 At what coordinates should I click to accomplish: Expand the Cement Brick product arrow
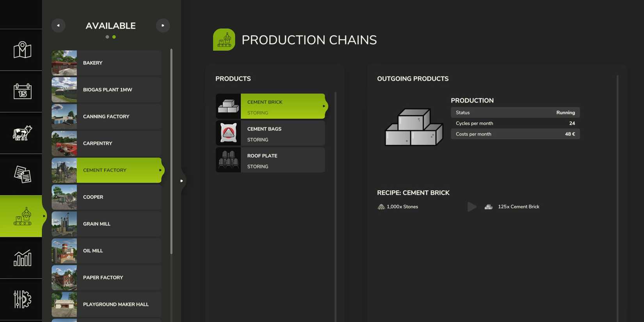pos(324,106)
